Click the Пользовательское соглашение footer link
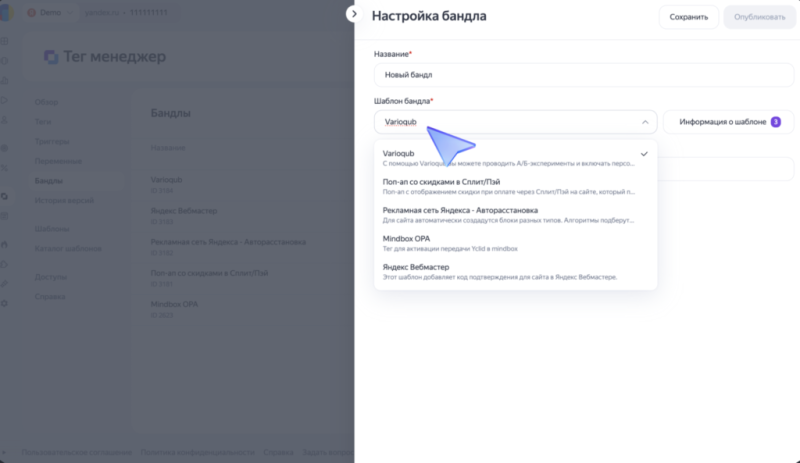Screen dimensions: 800x463 coord(77,452)
